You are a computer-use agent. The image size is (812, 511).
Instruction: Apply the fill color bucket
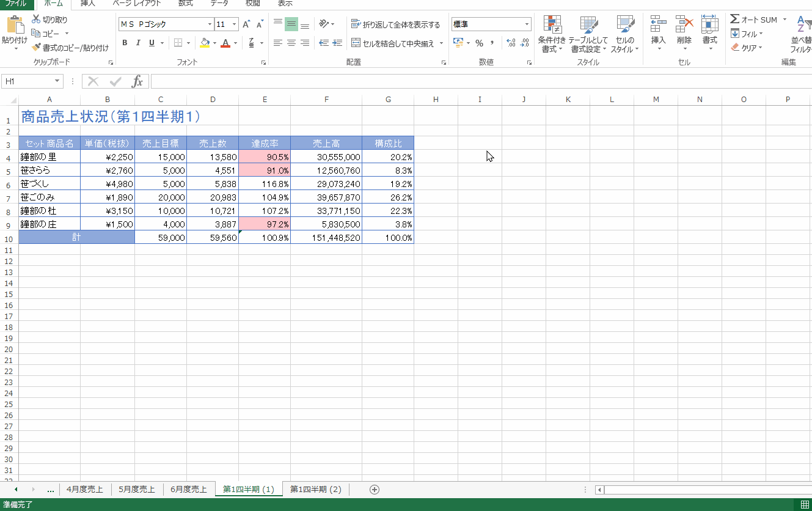(205, 43)
